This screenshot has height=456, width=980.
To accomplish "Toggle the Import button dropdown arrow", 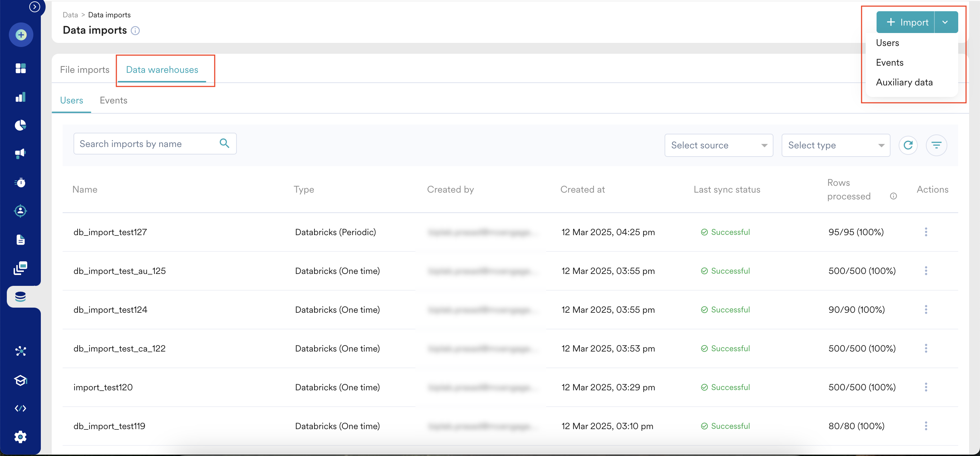I will (945, 22).
